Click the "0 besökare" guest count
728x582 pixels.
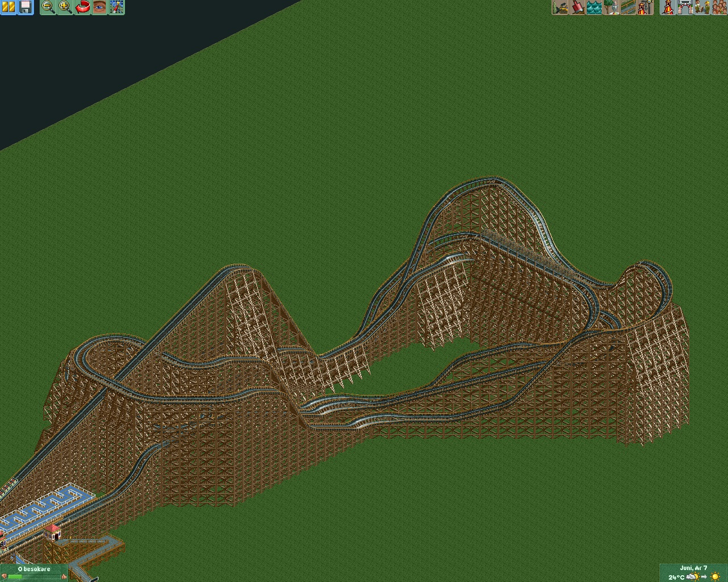(34, 569)
